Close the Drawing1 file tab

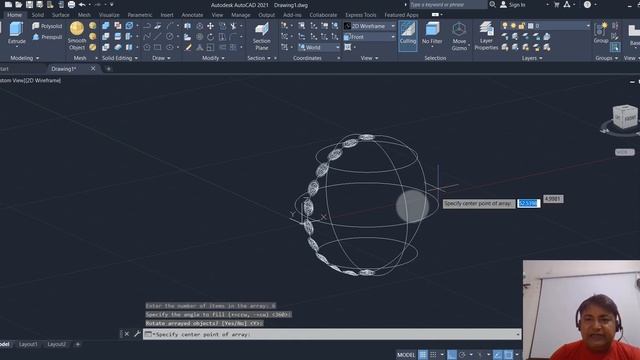point(93,69)
